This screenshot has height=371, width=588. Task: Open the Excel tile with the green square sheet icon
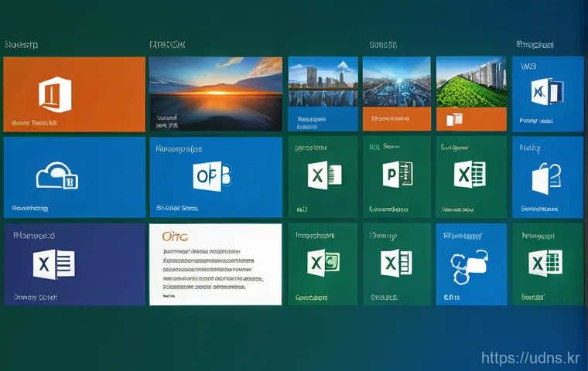pyautogui.click(x=323, y=264)
